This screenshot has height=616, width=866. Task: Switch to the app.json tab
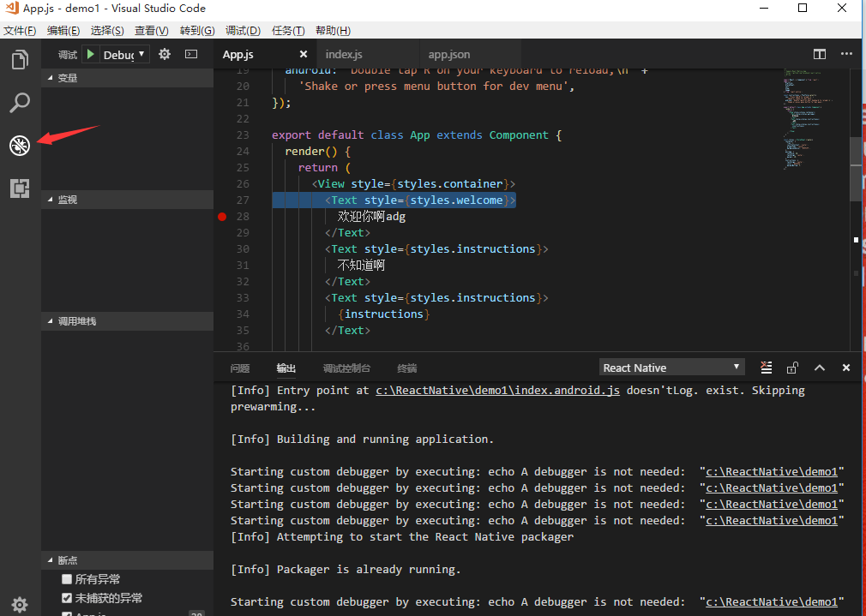coord(470,54)
